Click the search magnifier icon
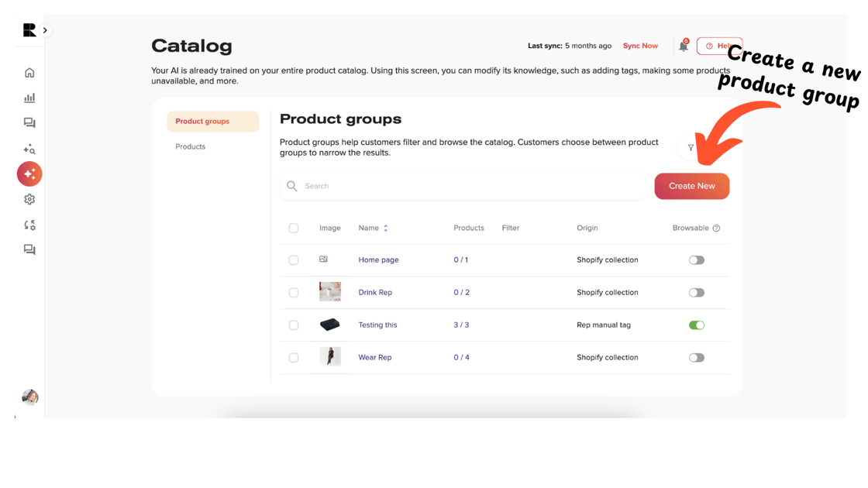The height and width of the screenshot is (488, 868). click(291, 186)
